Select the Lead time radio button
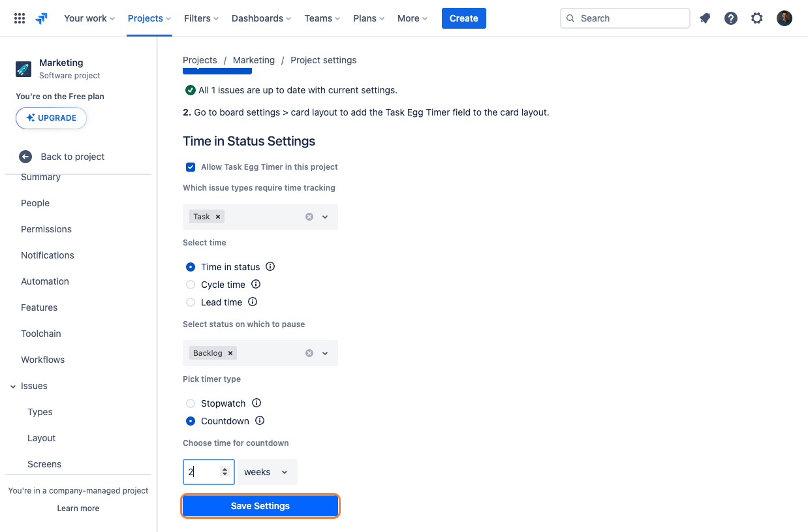 tap(191, 302)
